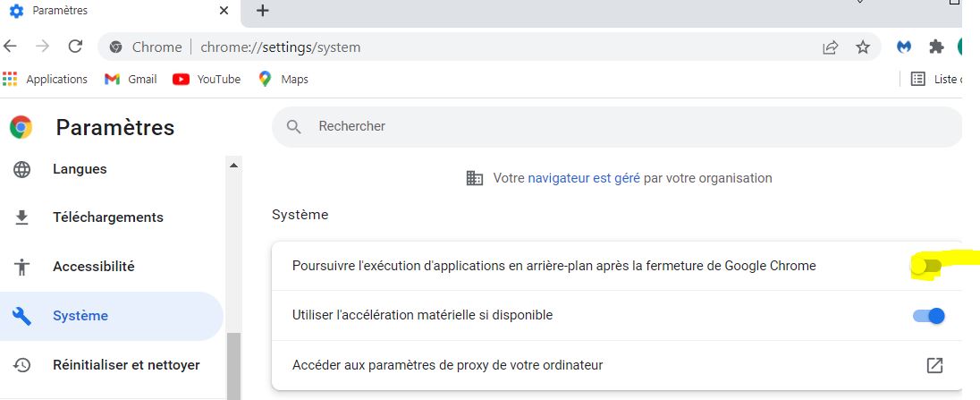Click the restore clock icon next to Réinitialiser

point(21,365)
